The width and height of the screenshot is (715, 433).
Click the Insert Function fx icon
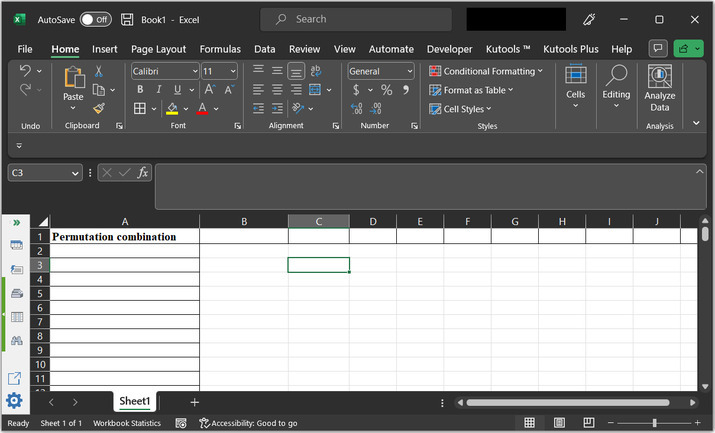point(143,173)
